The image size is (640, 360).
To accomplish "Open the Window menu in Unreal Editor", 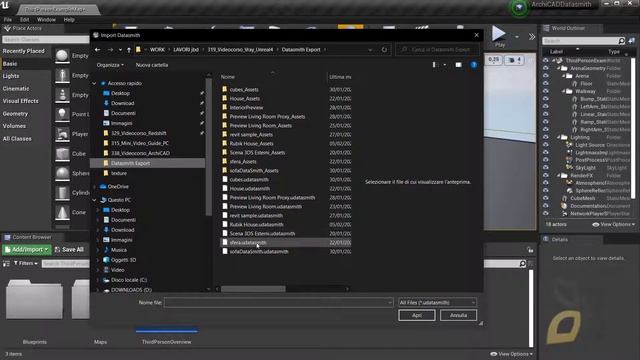I will click(46, 20).
